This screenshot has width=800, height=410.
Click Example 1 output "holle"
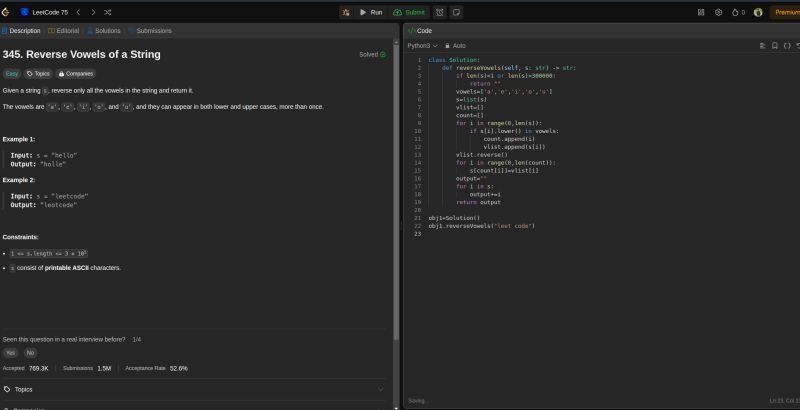tap(38, 164)
